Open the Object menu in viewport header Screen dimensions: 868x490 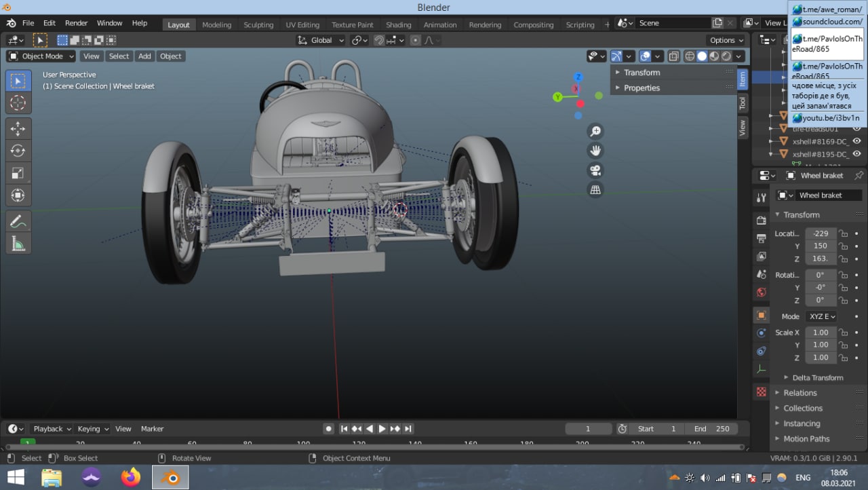170,56
